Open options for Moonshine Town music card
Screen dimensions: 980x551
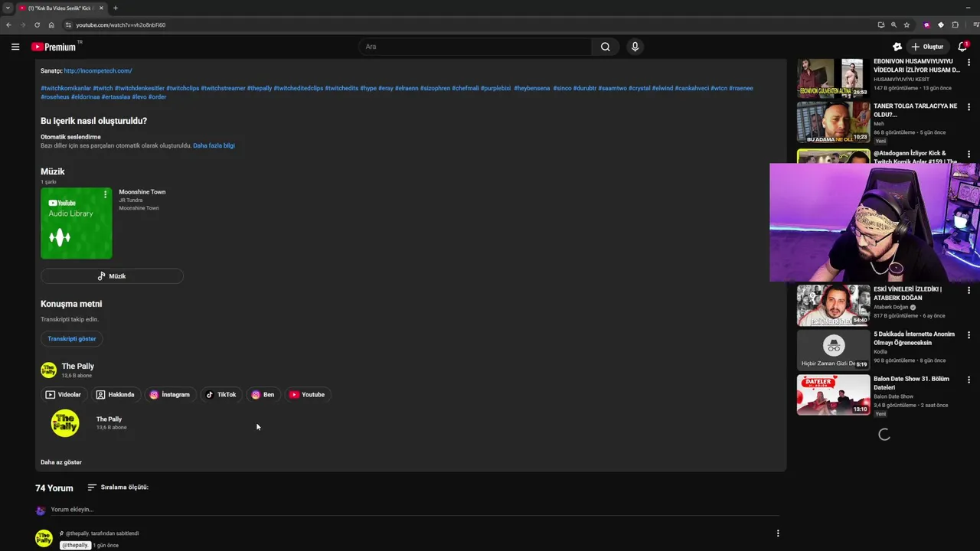106,194
